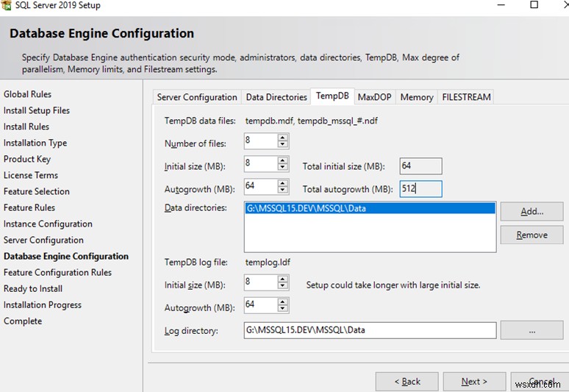Select Global Rules in the steps list
This screenshot has width=569, height=392.
(x=28, y=94)
